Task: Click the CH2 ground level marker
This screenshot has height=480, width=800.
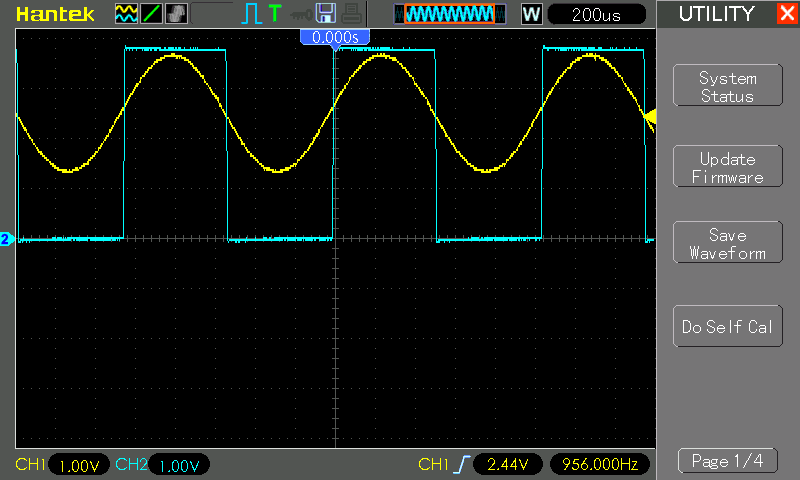Action: click(7, 239)
